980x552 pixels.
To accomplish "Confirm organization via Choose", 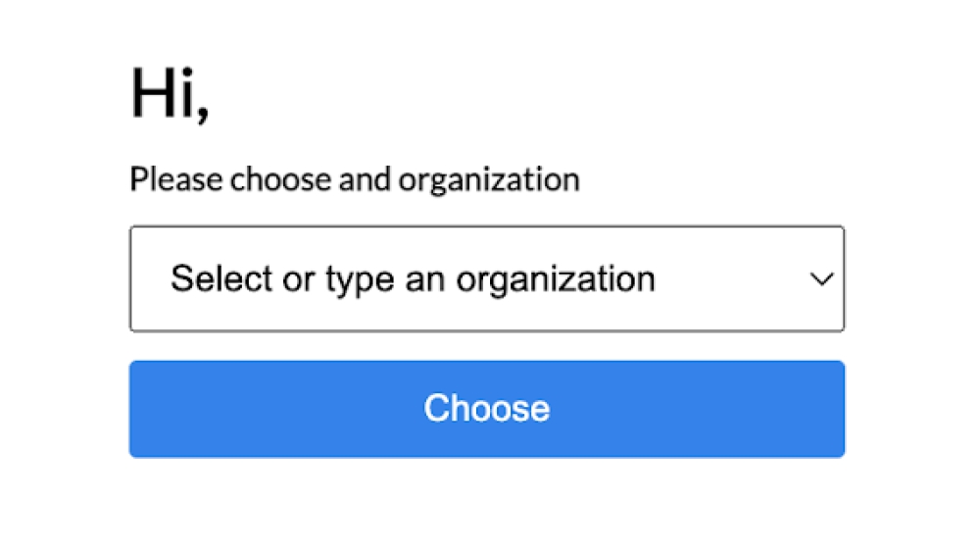I will coord(487,409).
